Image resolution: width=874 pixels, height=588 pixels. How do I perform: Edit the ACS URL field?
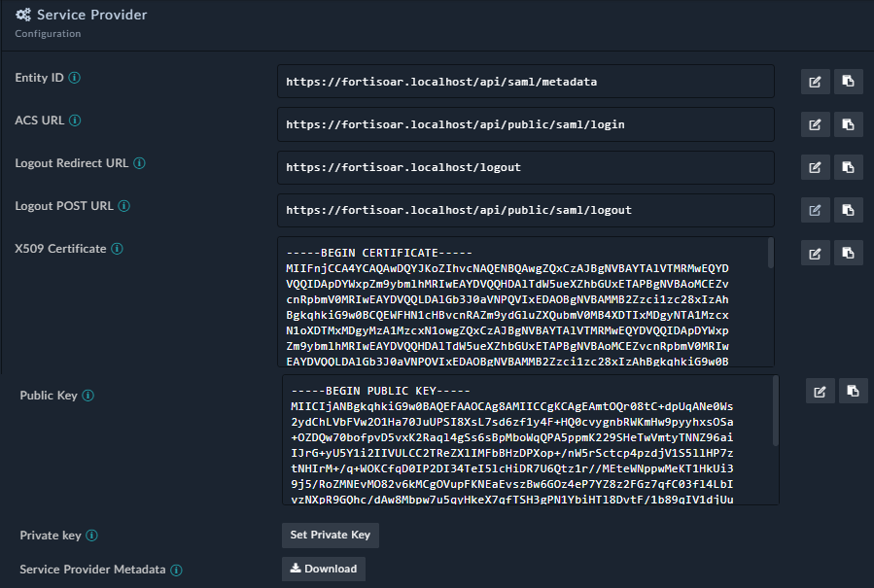[816, 124]
